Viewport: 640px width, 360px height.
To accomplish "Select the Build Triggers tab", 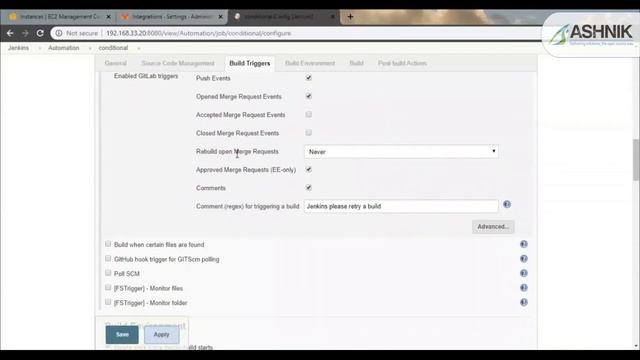I will pos(249,63).
